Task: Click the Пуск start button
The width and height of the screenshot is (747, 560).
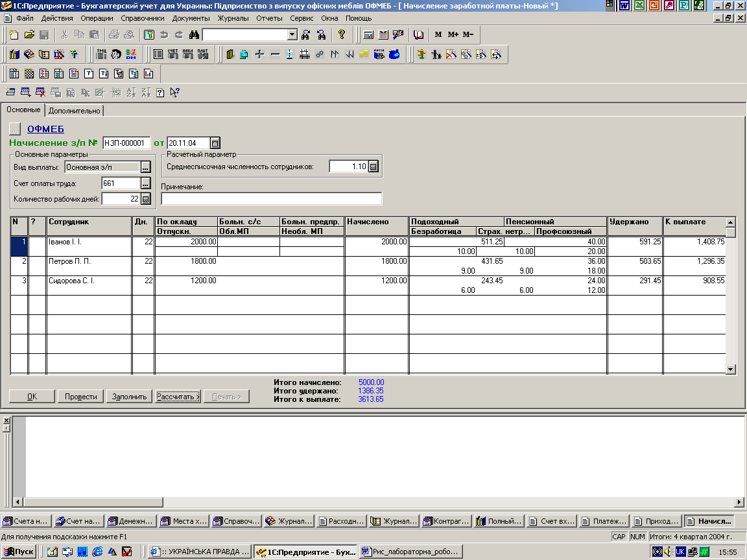Action: (19, 552)
